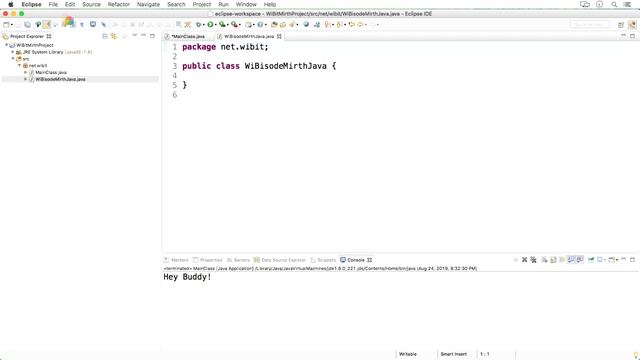
Task: Open the Window menu
Action: (246, 4)
